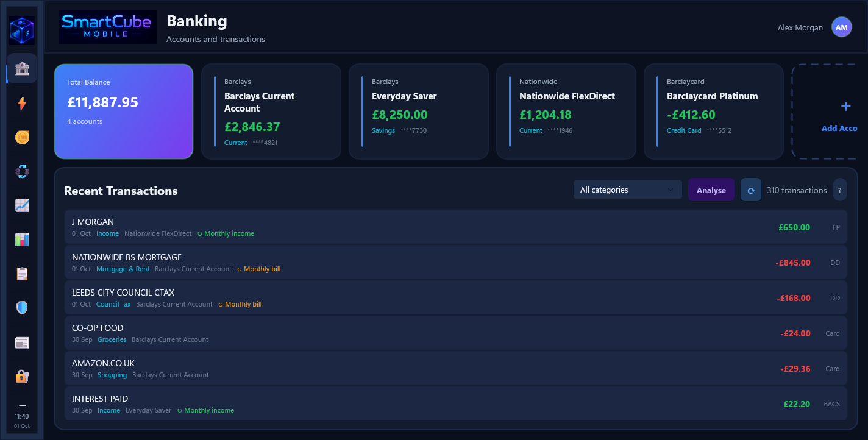The width and height of the screenshot is (868, 440).
Task: Click the Alex Morgan user name
Action: [x=800, y=27]
